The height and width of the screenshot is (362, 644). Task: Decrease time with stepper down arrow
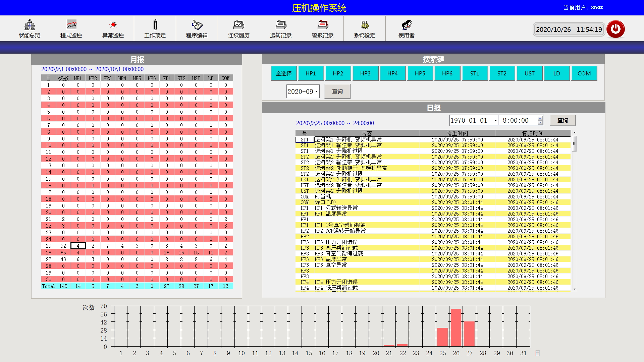coord(540,123)
